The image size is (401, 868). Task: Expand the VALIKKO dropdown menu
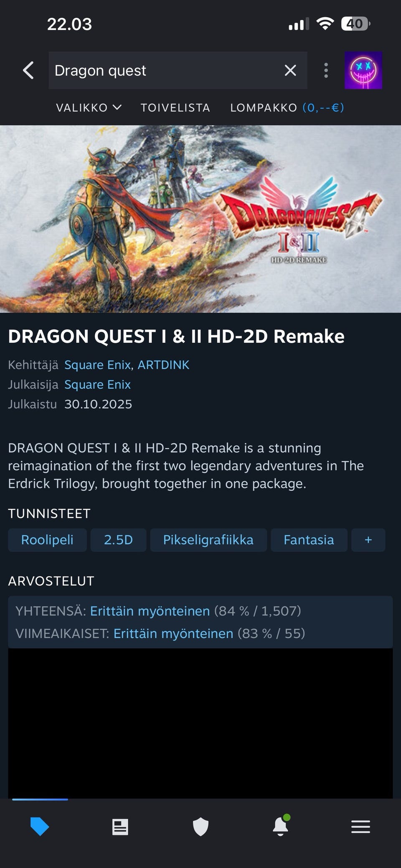pyautogui.click(x=89, y=107)
